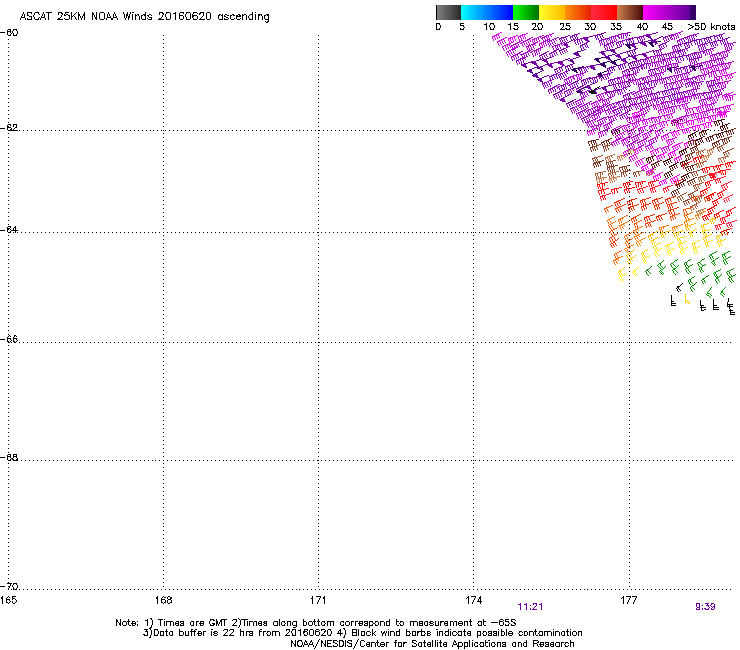This screenshot has height=650, width=740.
Task: Click the green 15-20 knots color segment
Action: tap(526, 12)
